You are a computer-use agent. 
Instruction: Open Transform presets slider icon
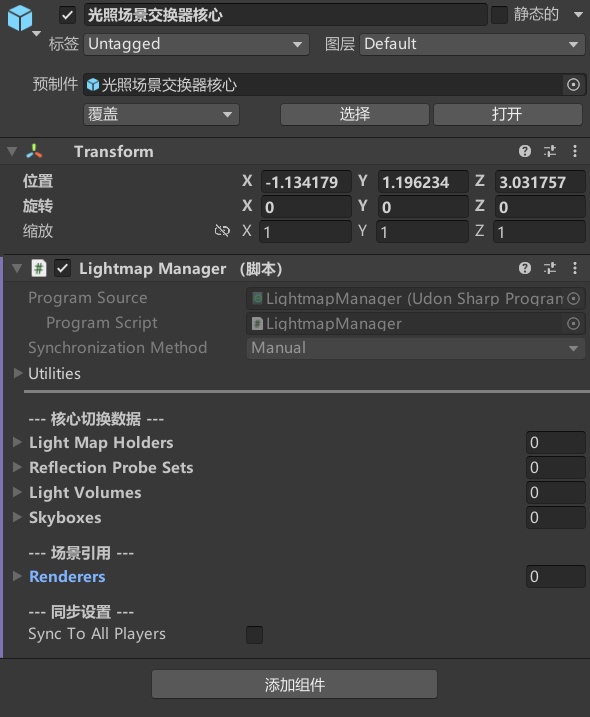point(550,151)
